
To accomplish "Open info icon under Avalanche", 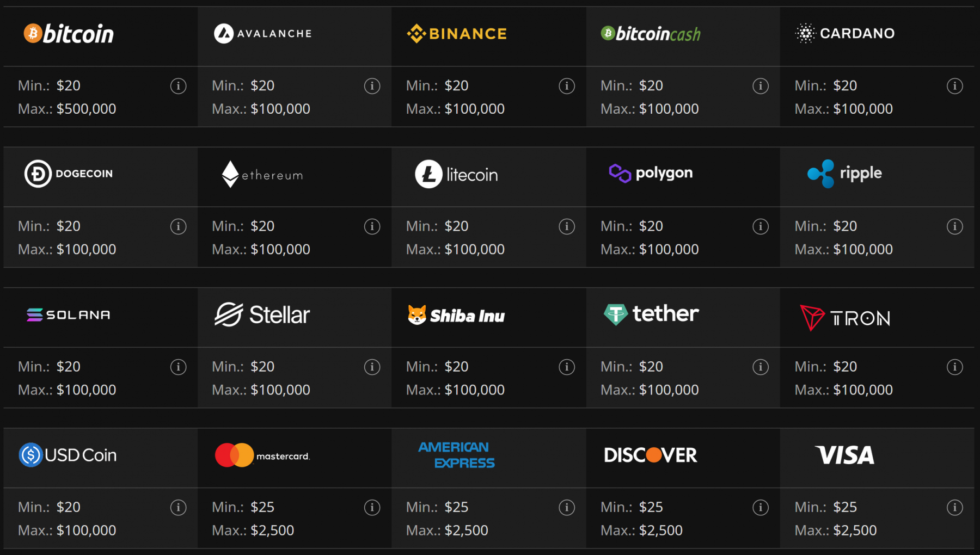I will tap(372, 86).
